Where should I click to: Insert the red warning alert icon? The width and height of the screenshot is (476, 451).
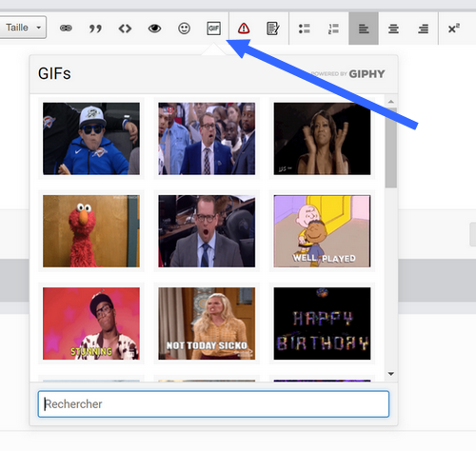244,29
